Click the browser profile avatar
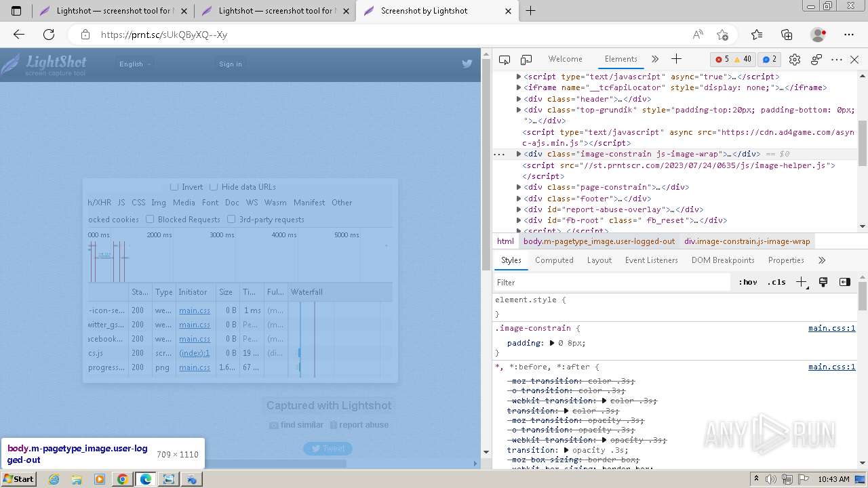This screenshot has width=868, height=488. pos(818,35)
